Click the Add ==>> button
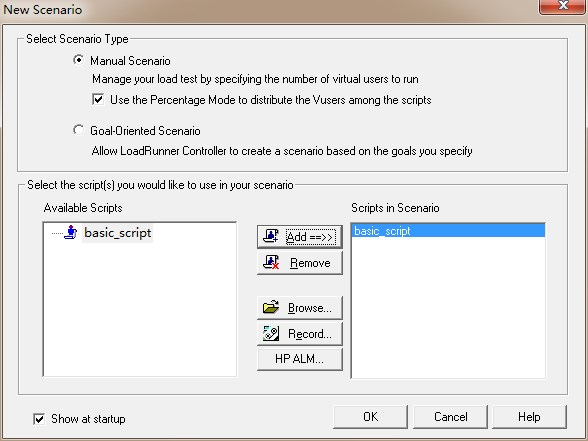The height and width of the screenshot is (441, 588). tap(300, 237)
